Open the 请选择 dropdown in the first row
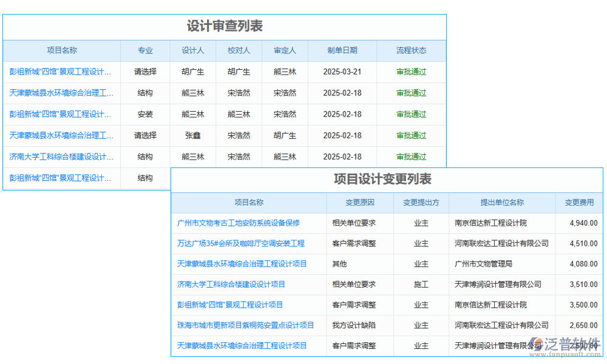This screenshot has width=607, height=364. (x=144, y=72)
